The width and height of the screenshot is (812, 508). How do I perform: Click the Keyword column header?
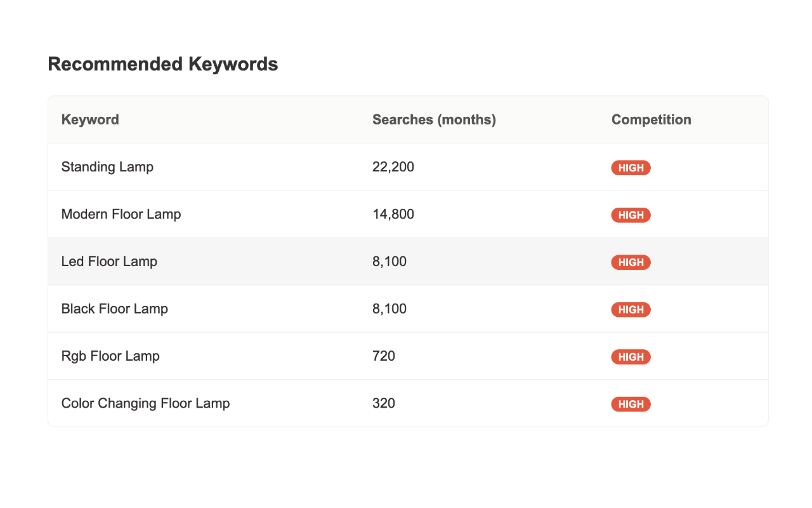90,119
